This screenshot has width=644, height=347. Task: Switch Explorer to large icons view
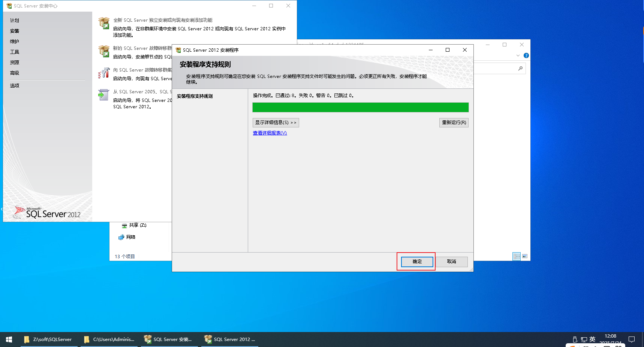coord(525,256)
